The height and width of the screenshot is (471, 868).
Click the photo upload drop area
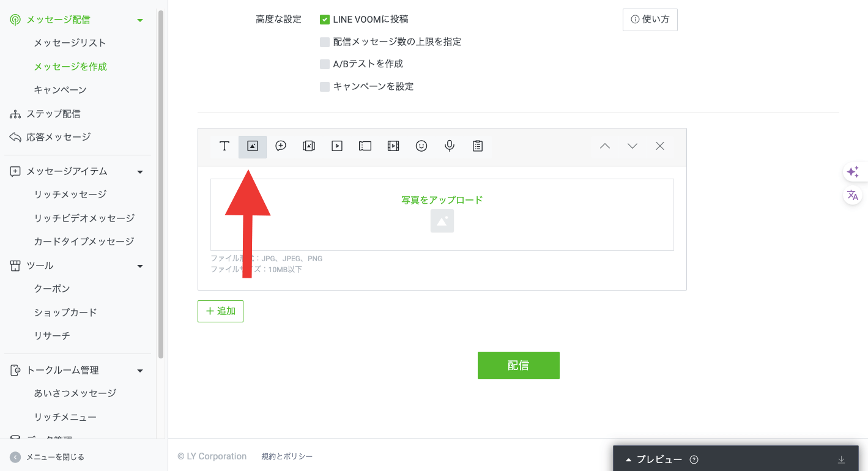point(442,215)
